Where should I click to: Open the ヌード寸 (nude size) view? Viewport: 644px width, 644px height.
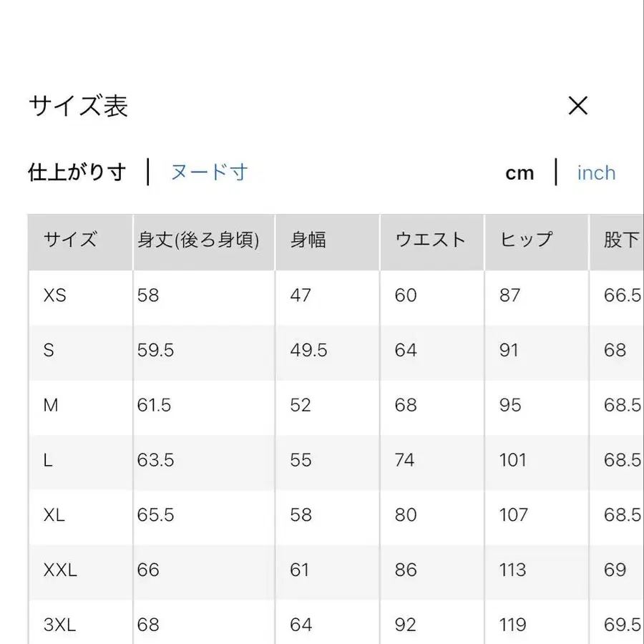click(208, 172)
